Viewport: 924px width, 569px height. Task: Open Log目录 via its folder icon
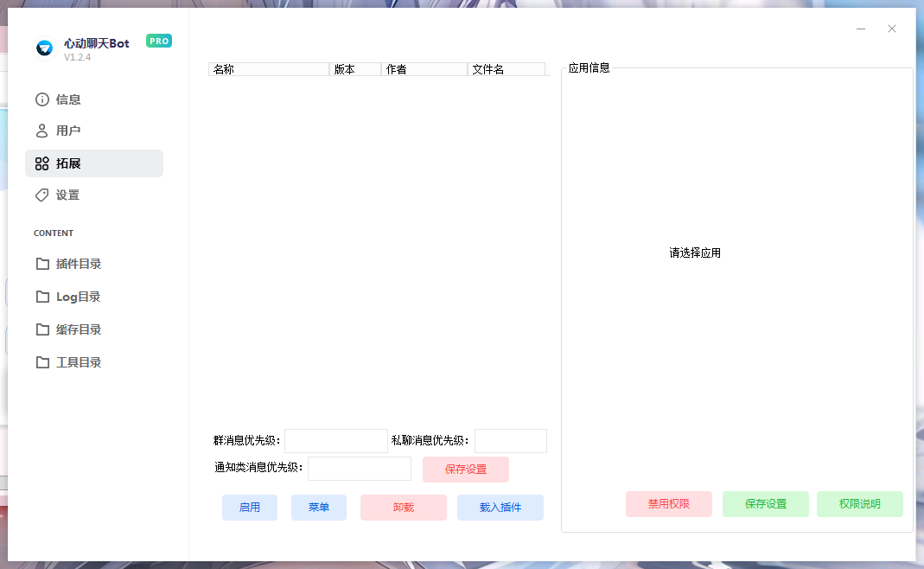[42, 297]
